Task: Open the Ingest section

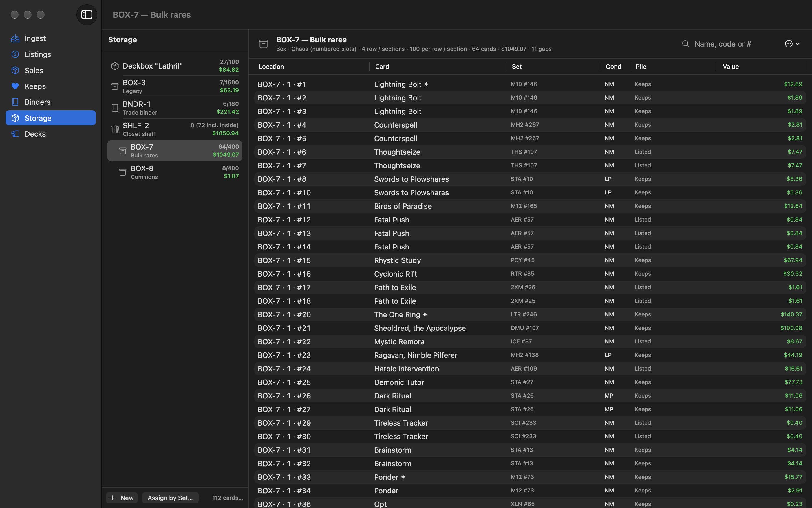Action: [51, 38]
